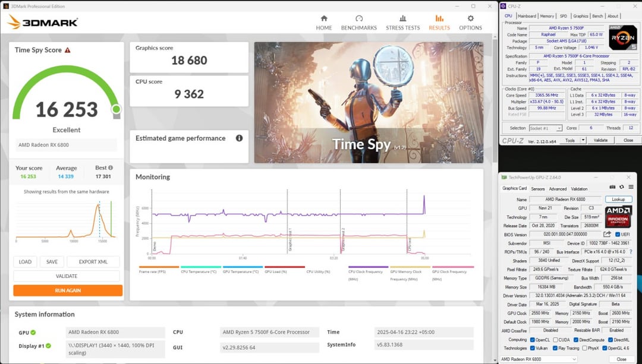
Task: Click the VALIDATE button in 3DMark
Action: (67, 276)
